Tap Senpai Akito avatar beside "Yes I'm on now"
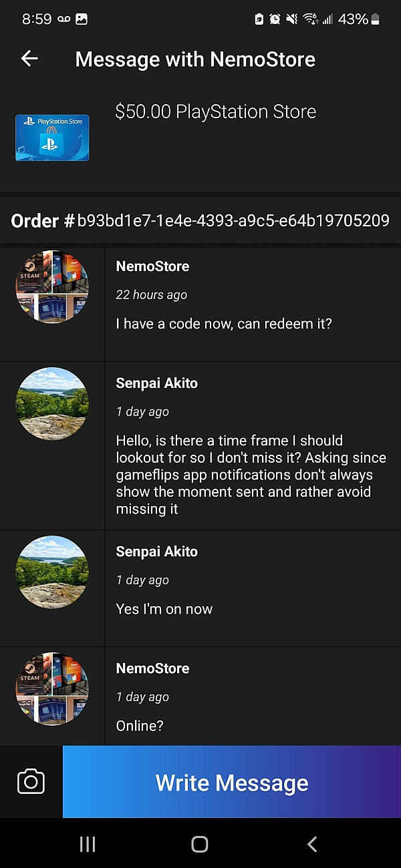Screen dimensions: 401x868 point(52,572)
